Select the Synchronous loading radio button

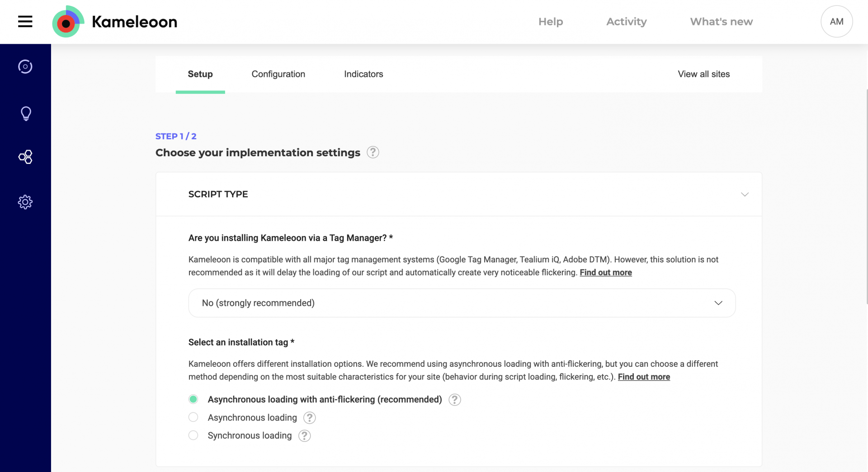[193, 435]
